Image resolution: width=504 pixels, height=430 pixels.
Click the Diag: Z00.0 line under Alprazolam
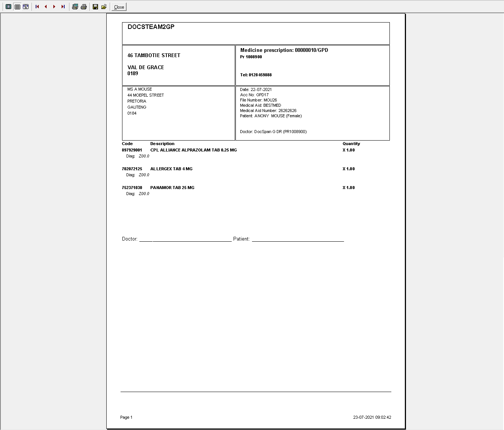click(137, 156)
